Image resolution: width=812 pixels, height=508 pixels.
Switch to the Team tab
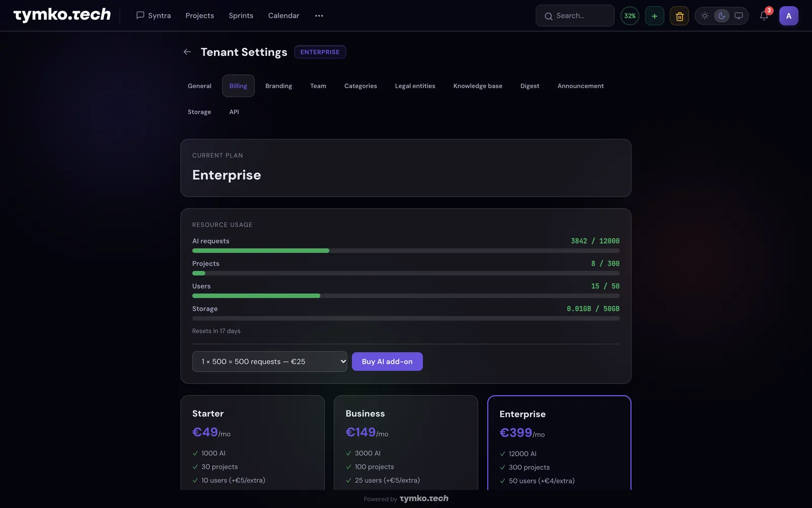point(318,86)
